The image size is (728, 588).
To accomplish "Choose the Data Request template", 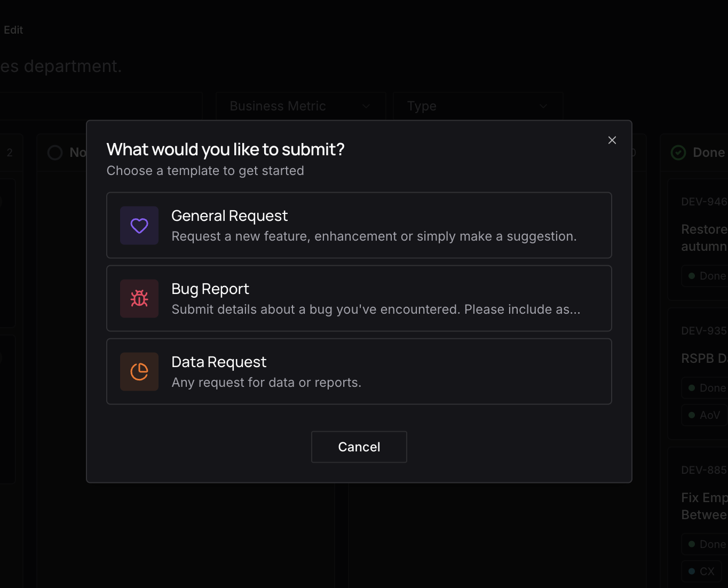I will tap(359, 372).
